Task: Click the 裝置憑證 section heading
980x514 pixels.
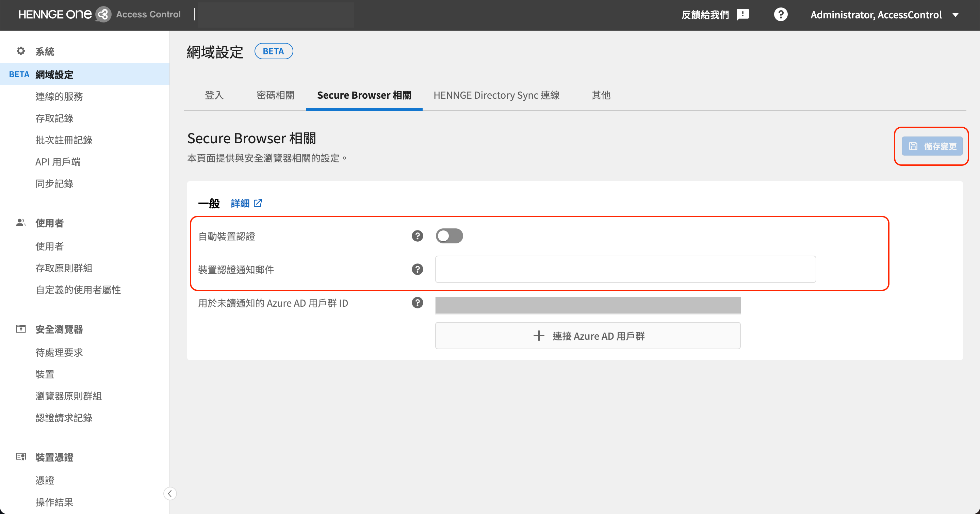Action: point(54,457)
